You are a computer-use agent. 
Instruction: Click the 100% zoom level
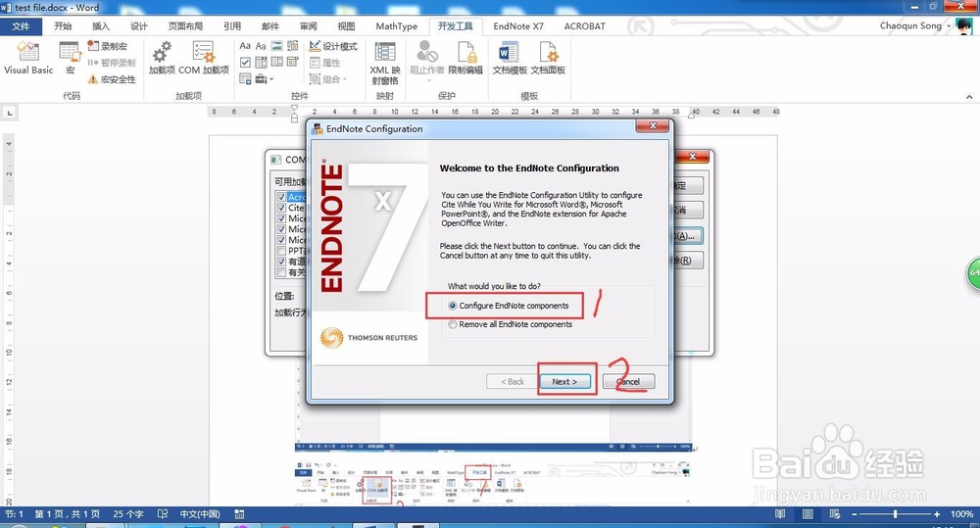pos(961,514)
